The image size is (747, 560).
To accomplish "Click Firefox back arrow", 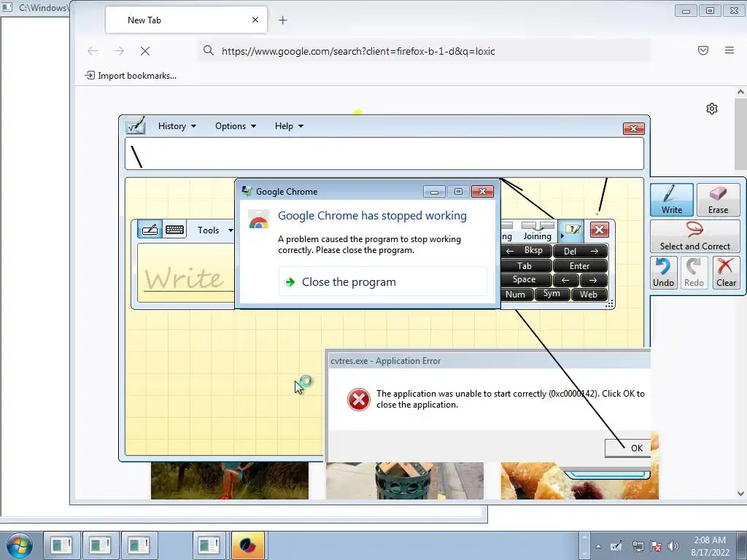I will click(93, 51).
